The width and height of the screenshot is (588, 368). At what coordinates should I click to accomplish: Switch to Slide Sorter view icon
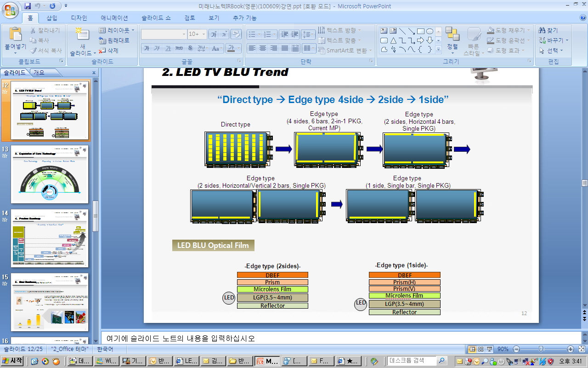pyautogui.click(x=481, y=349)
